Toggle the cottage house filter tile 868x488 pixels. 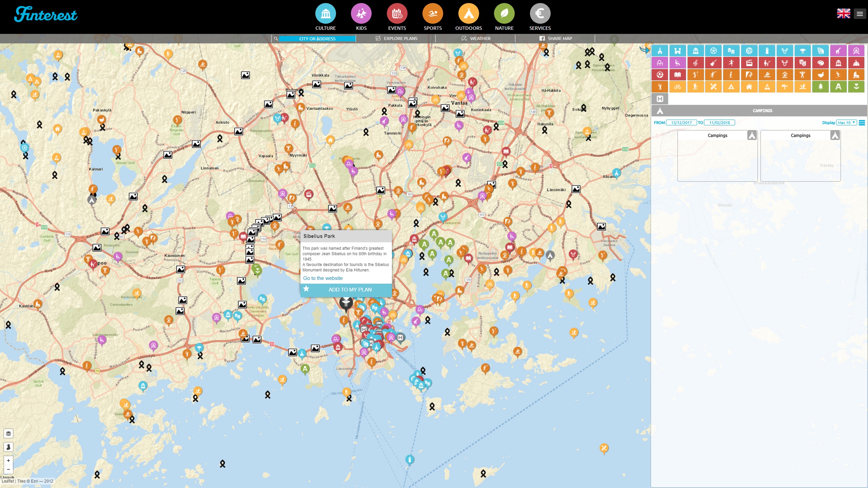click(x=749, y=87)
